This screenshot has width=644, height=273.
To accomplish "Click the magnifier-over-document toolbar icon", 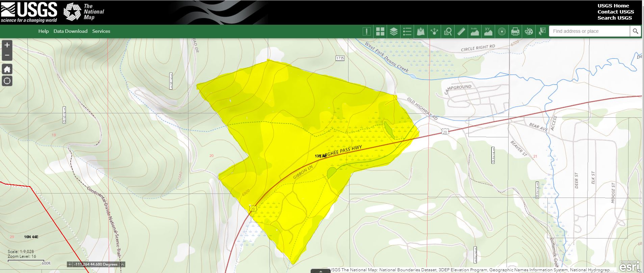I will [x=448, y=31].
